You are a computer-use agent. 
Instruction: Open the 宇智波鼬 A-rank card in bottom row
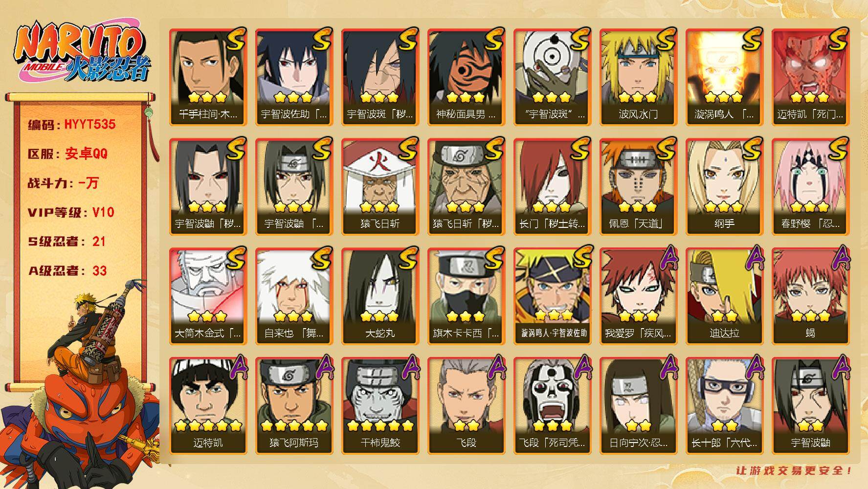coord(810,405)
